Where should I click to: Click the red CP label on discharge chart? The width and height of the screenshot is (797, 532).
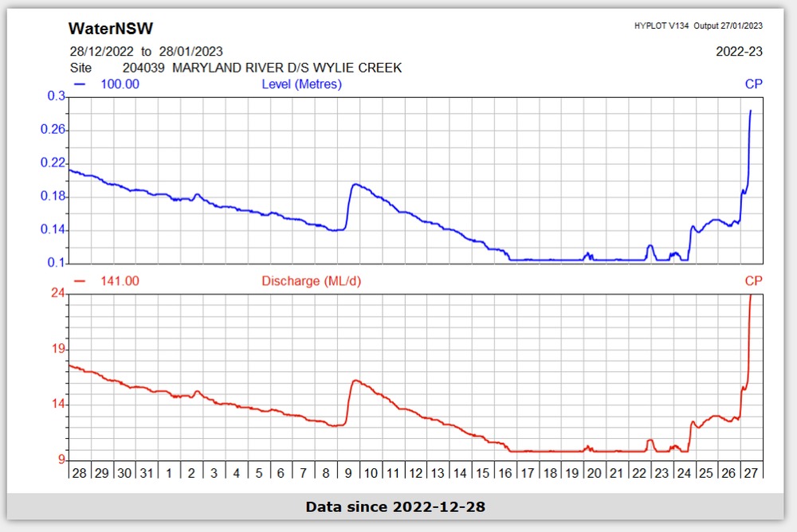(x=753, y=280)
